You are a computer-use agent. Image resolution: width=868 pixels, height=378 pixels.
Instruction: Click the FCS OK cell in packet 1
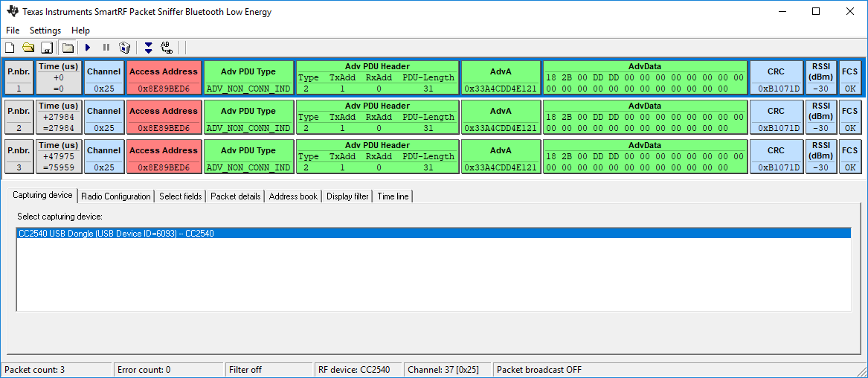coord(849,78)
